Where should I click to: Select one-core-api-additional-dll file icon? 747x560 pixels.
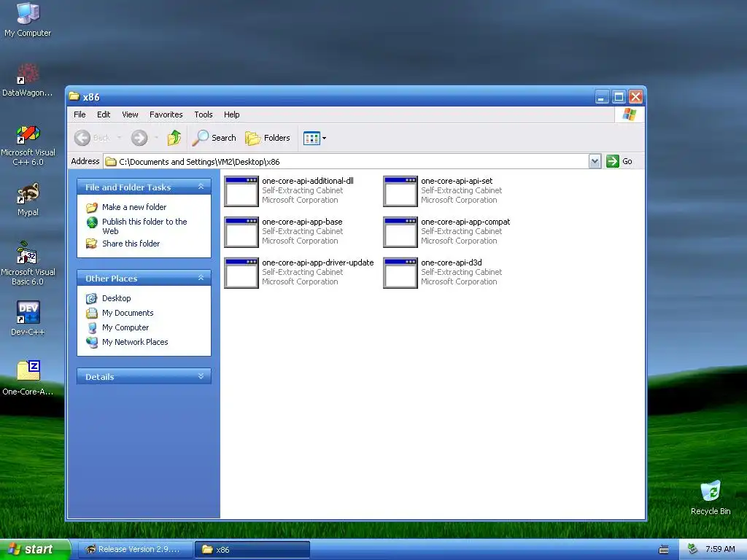(241, 191)
